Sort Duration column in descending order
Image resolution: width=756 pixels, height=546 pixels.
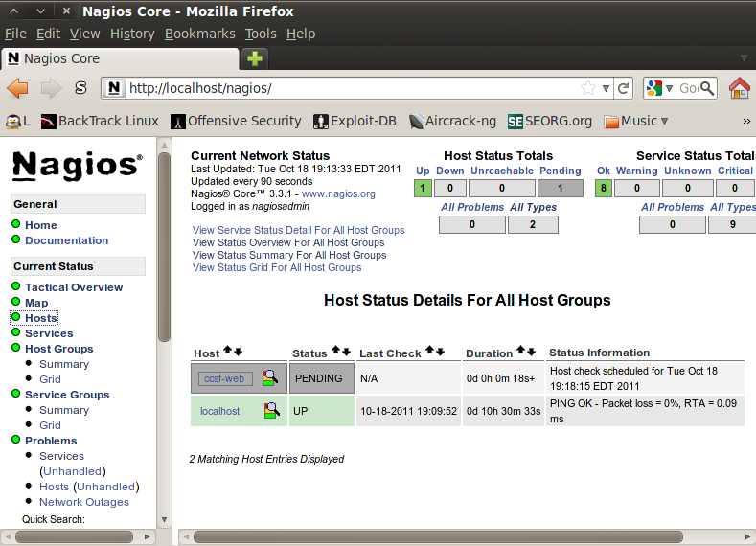click(531, 352)
